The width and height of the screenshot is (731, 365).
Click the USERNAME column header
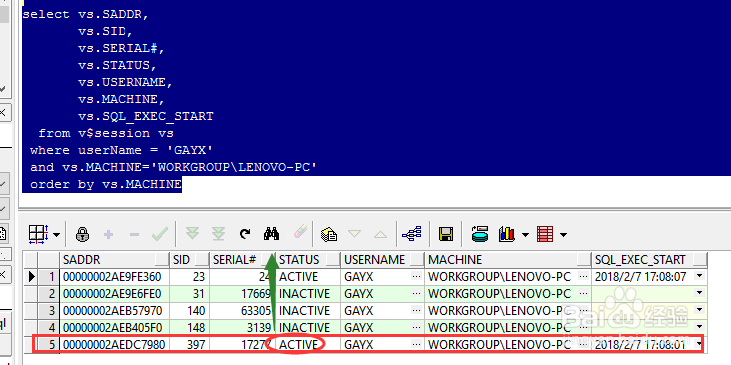[x=382, y=260]
